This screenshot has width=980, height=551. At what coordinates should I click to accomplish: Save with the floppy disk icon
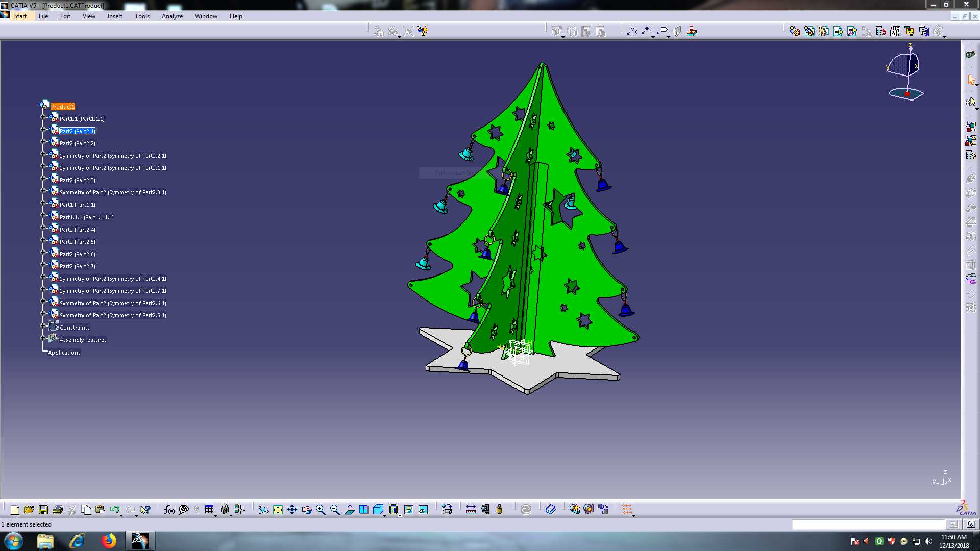tap(43, 509)
